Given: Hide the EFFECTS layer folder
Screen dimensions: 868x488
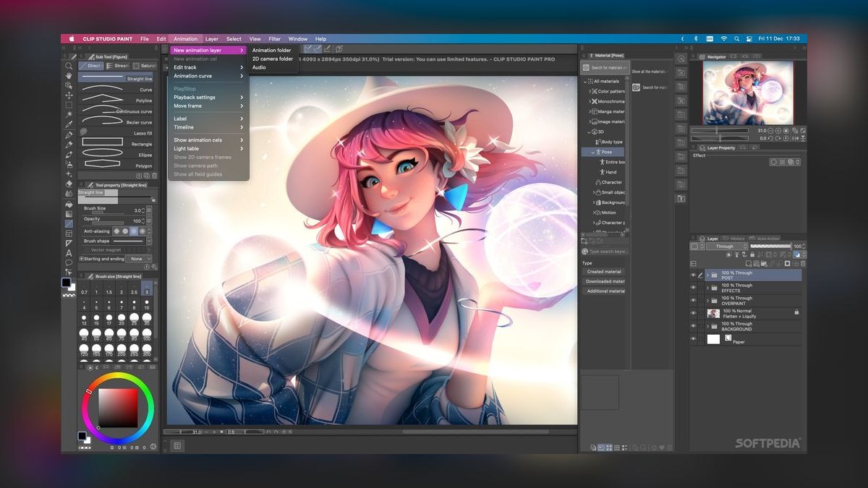Looking at the screenshot, I should (x=693, y=288).
